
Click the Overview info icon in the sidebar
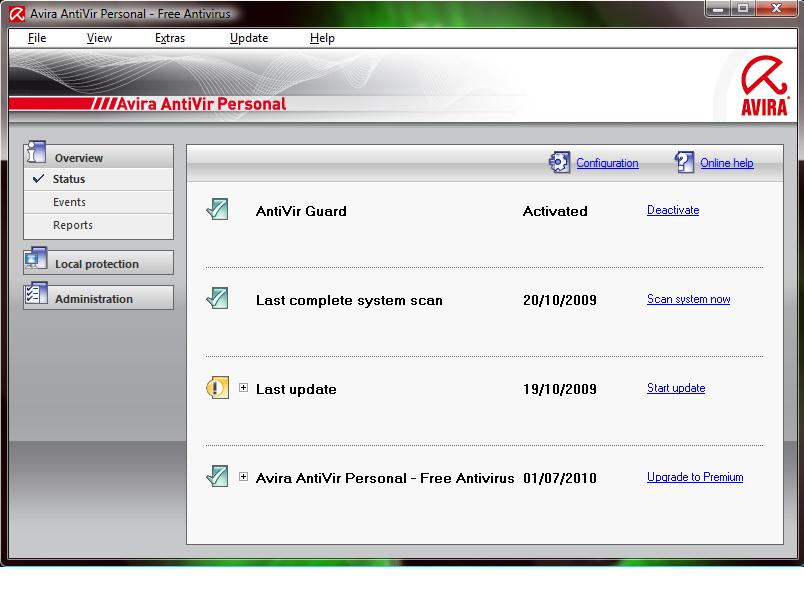tap(36, 152)
